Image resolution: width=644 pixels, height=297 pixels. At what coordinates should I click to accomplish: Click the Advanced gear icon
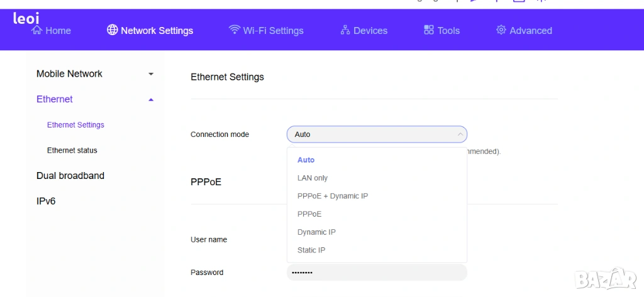(501, 30)
